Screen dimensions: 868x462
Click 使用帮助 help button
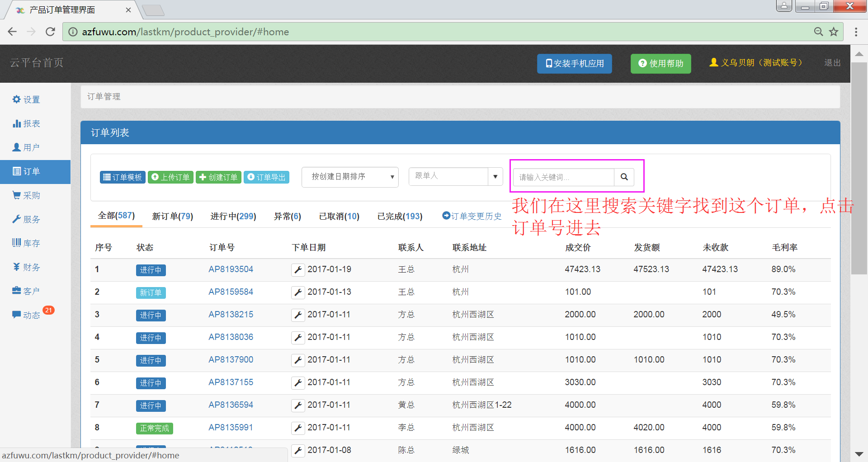tap(661, 63)
